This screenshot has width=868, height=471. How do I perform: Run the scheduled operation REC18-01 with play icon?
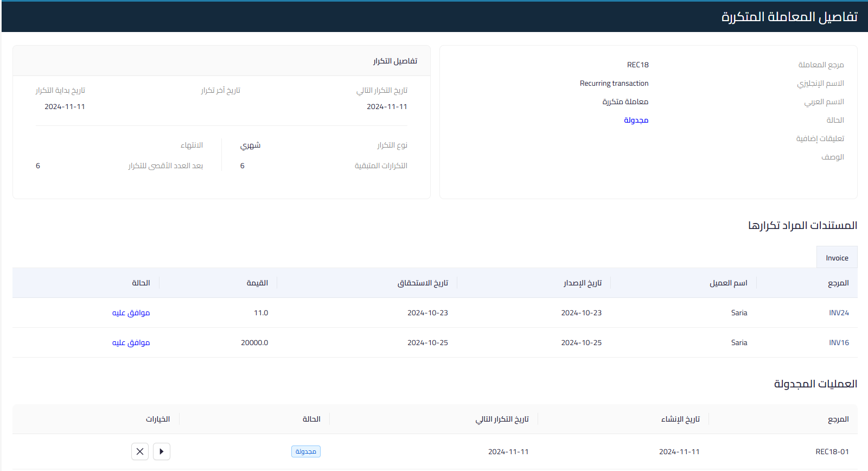click(x=162, y=451)
